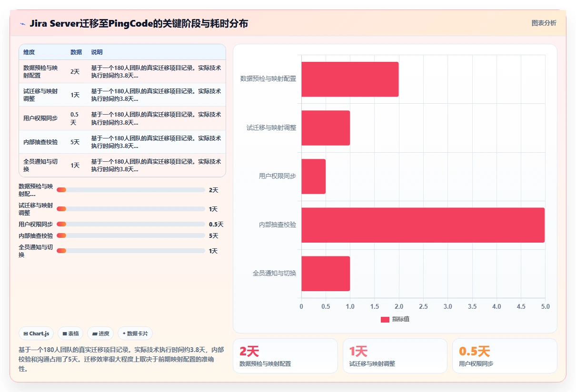Click the 维度 column header
The image size is (576, 392).
29,52
